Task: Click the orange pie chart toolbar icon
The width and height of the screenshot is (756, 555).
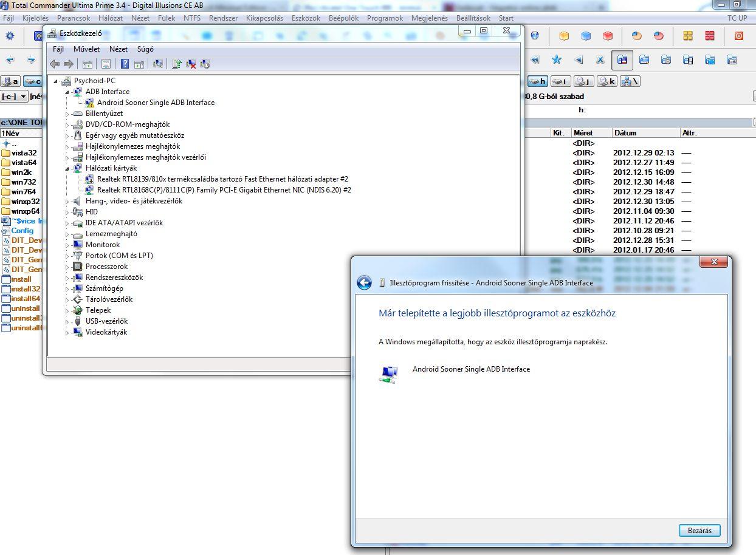Action: click(x=636, y=36)
